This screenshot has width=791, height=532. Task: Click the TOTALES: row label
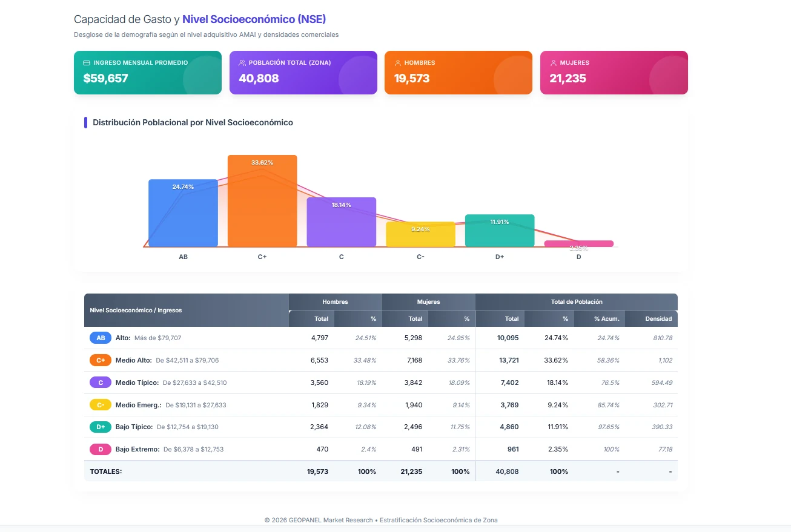106,471
